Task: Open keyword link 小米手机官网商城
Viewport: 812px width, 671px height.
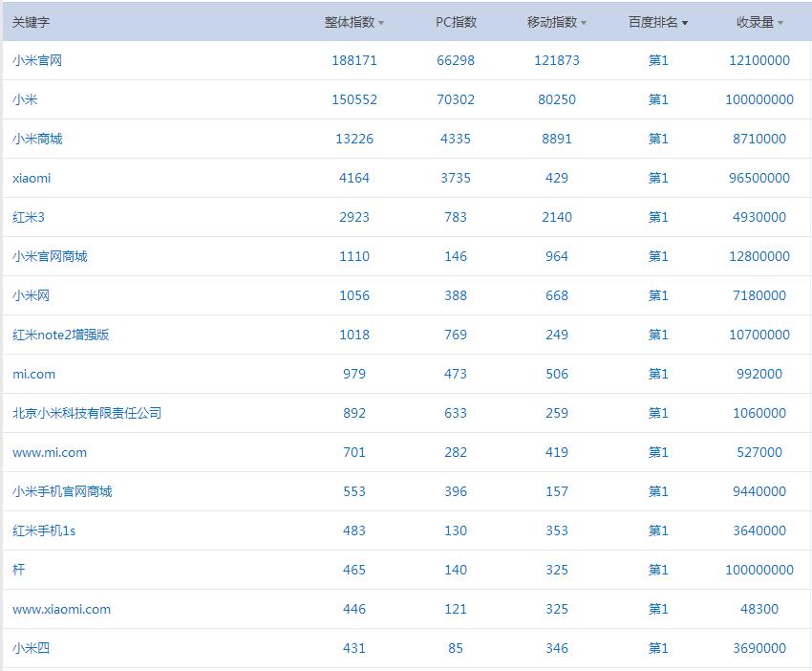Action: [x=62, y=491]
